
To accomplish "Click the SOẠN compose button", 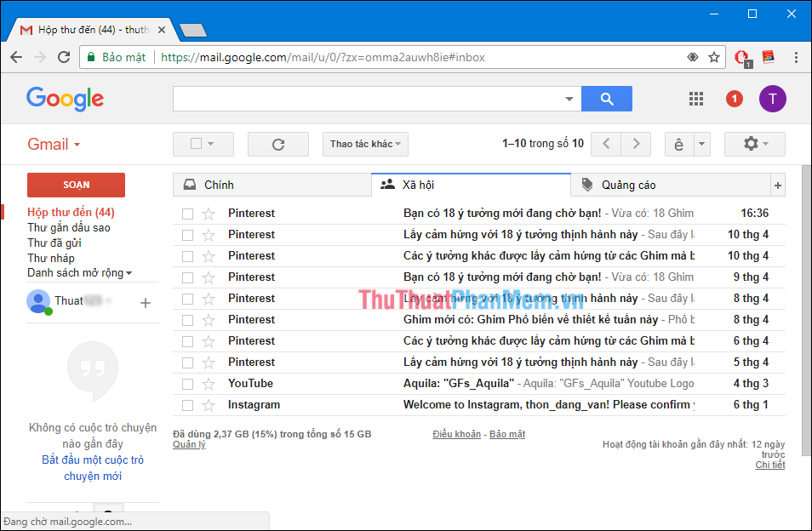I will [x=75, y=184].
